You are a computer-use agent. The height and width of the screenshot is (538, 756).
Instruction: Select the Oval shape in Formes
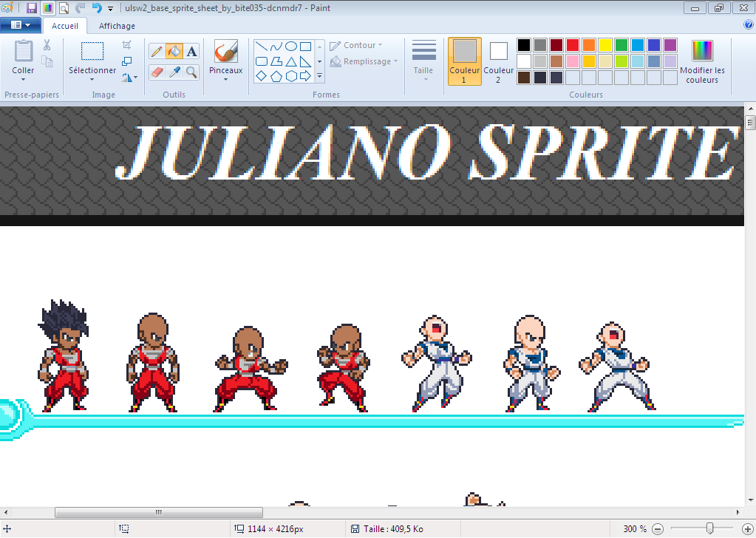[291, 46]
